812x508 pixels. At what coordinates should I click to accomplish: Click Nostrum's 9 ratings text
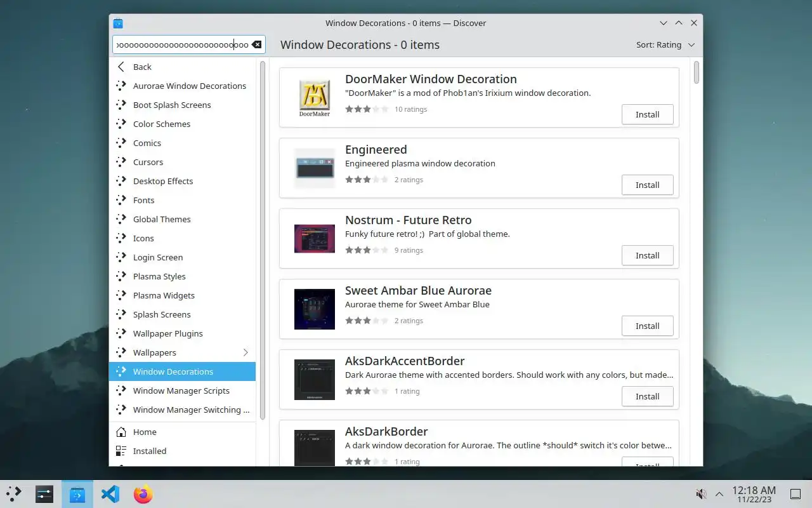point(409,250)
